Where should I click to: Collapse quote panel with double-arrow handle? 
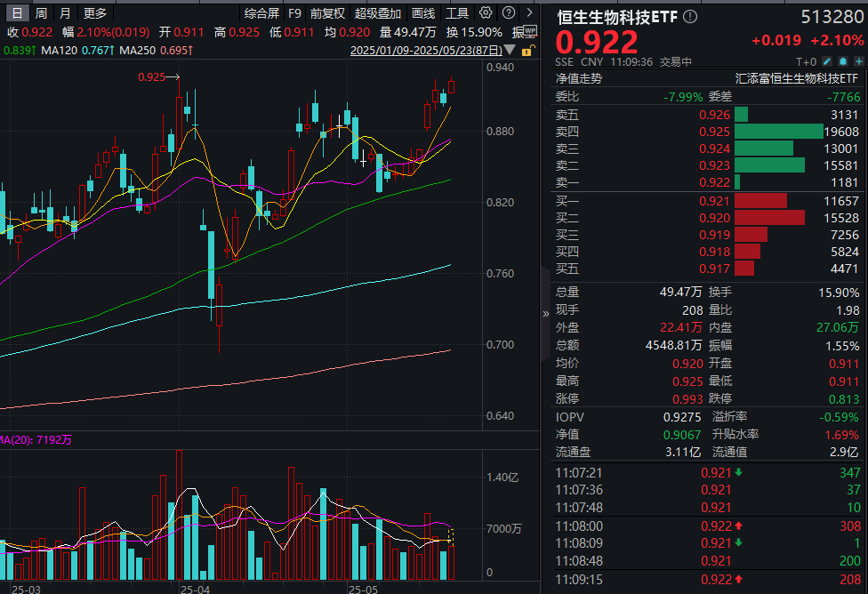[546, 314]
